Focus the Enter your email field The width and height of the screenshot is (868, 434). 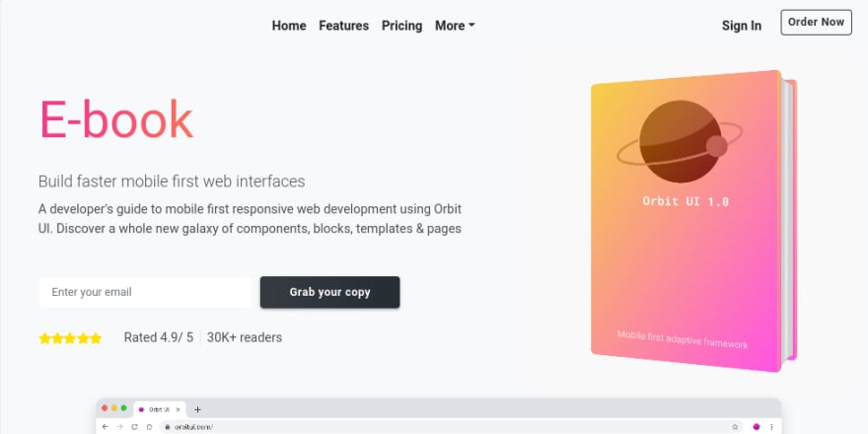(x=146, y=292)
